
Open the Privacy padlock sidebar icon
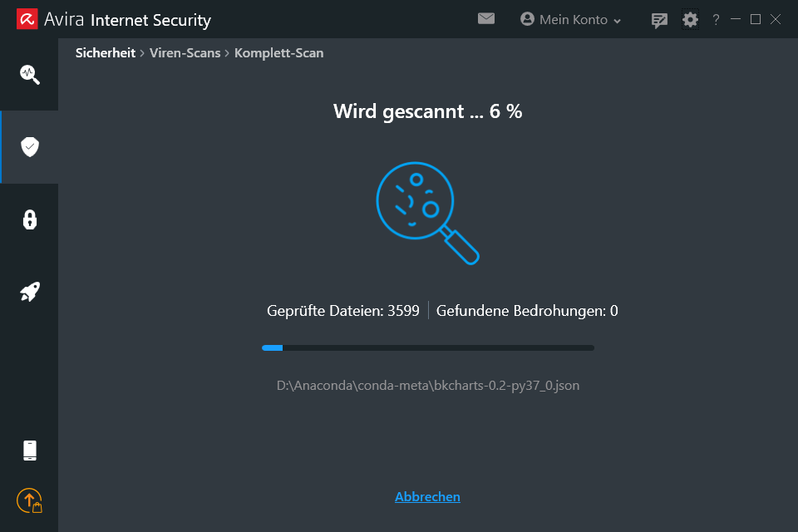click(x=30, y=219)
